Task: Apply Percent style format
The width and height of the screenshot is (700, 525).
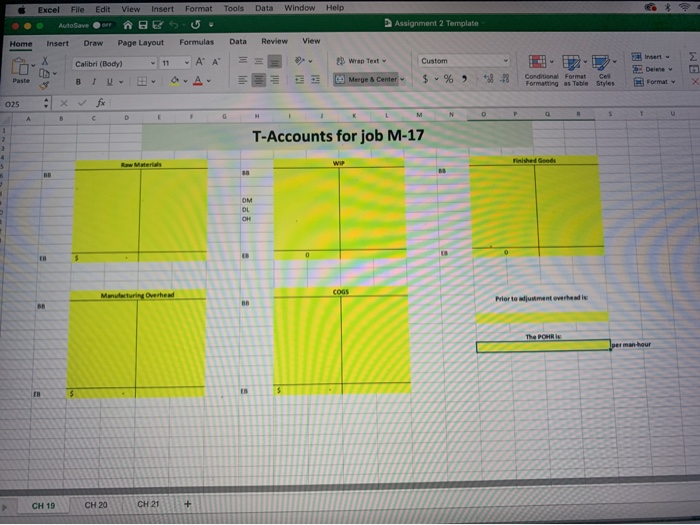Action: [448, 79]
